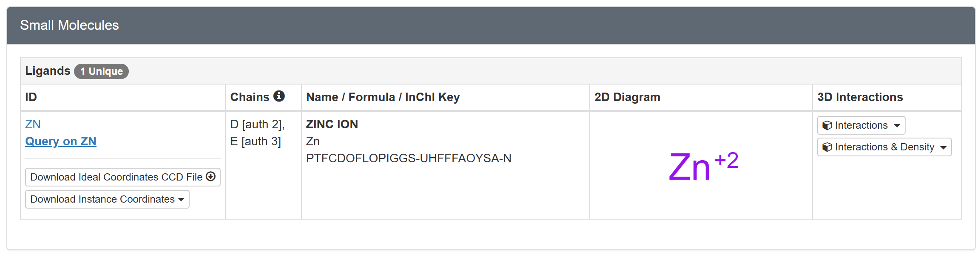Image resolution: width=980 pixels, height=257 pixels.
Task: Open the ZN ligand ID link
Action: pyautogui.click(x=33, y=124)
